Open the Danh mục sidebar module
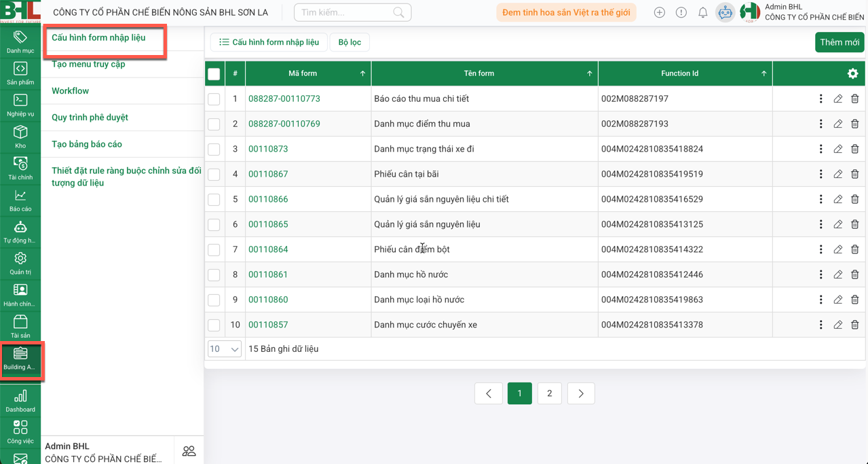 click(x=20, y=42)
